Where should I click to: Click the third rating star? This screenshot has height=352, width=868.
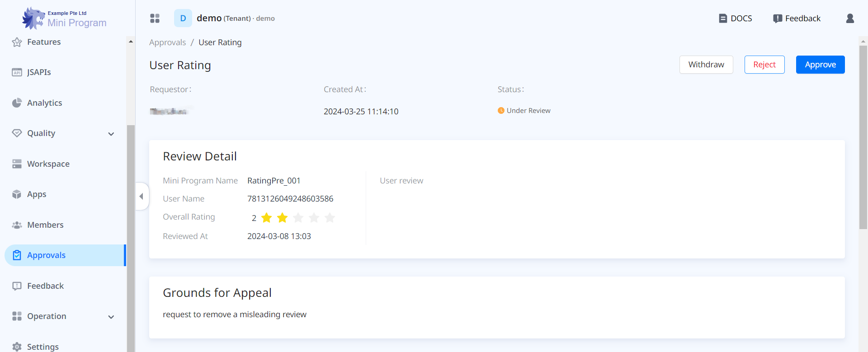[298, 218]
